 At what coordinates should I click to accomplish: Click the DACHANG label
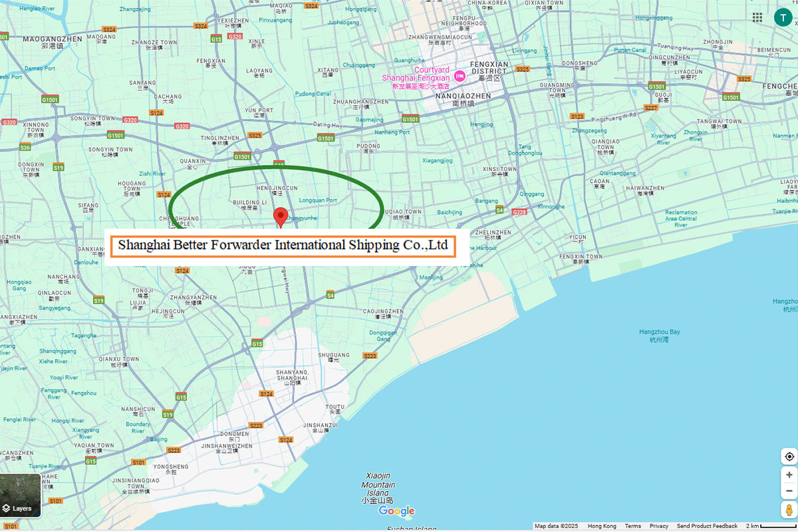168,99
